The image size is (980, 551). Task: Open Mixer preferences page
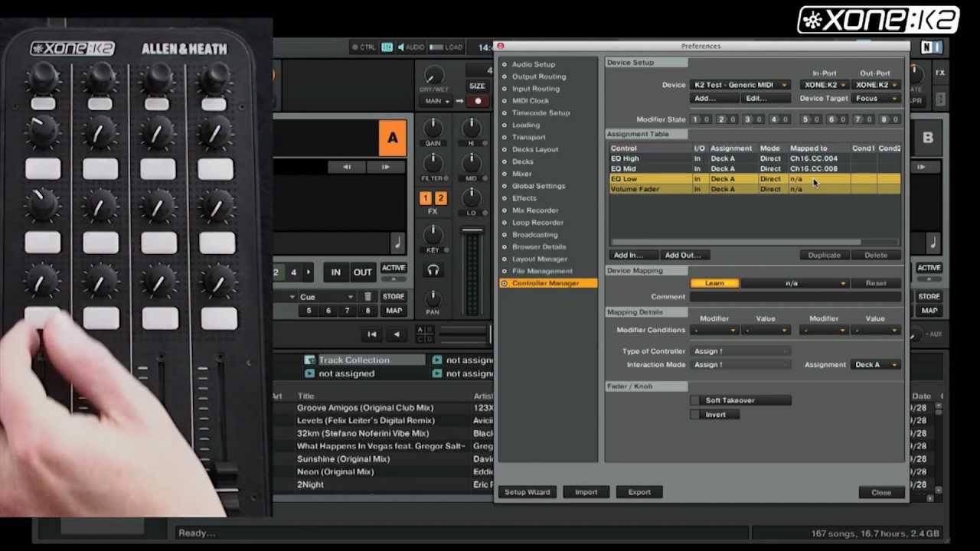click(521, 174)
